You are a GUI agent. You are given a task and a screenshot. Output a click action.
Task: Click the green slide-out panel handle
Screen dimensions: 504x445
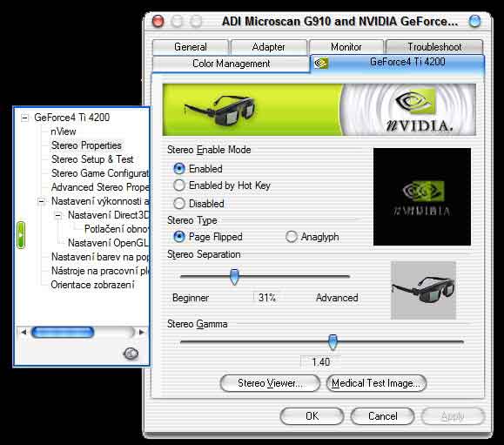coord(21,235)
